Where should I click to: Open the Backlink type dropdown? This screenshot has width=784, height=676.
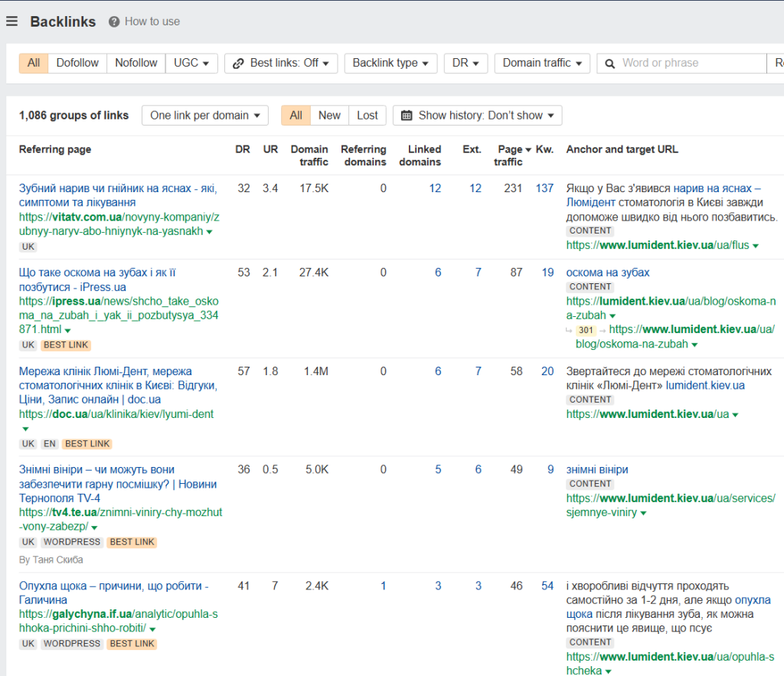click(390, 63)
